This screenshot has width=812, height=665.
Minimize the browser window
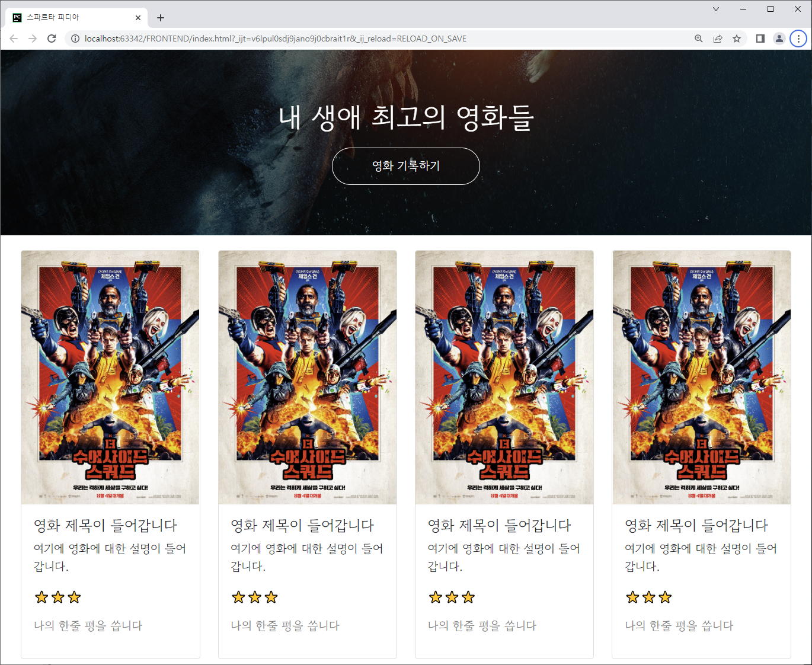click(743, 9)
